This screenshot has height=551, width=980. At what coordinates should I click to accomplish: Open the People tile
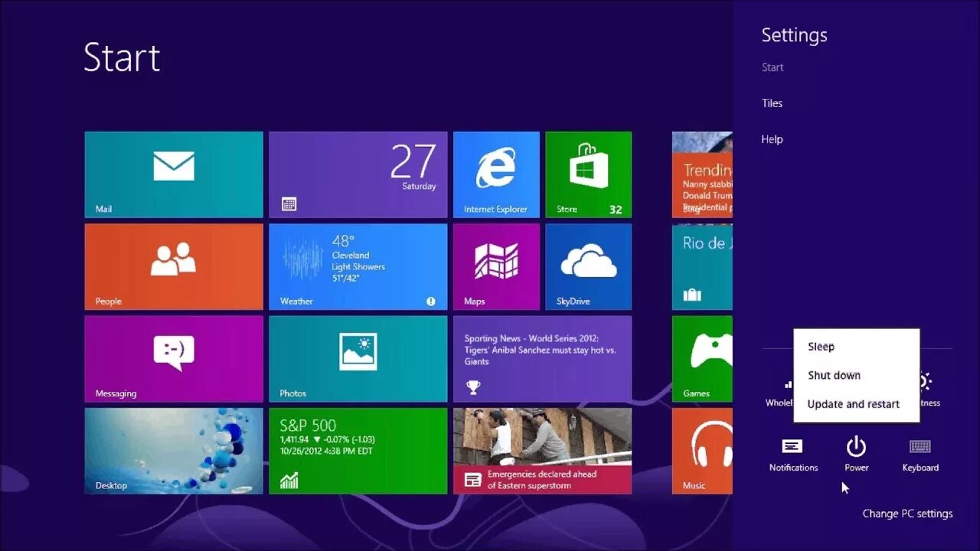[174, 266]
